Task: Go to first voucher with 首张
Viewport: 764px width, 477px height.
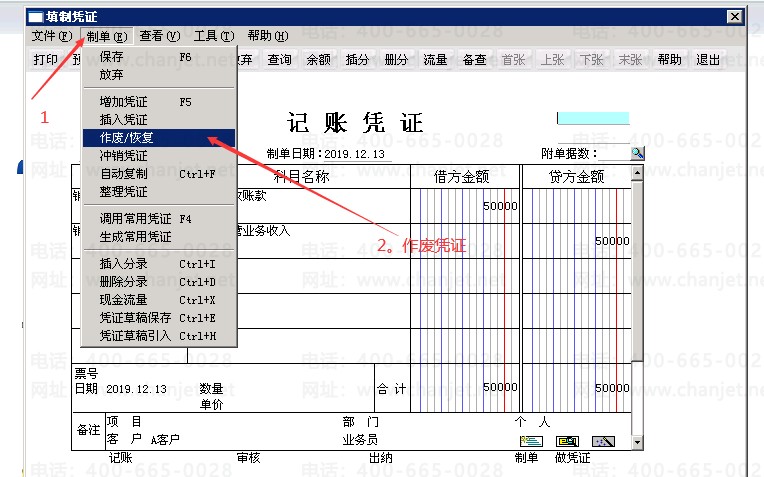Action: click(514, 60)
